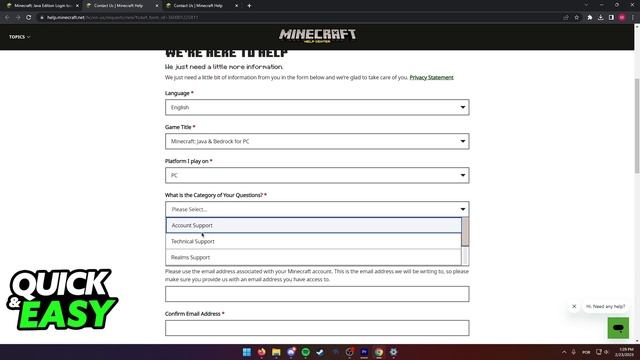Go back using browser back arrow

[x=7, y=18]
